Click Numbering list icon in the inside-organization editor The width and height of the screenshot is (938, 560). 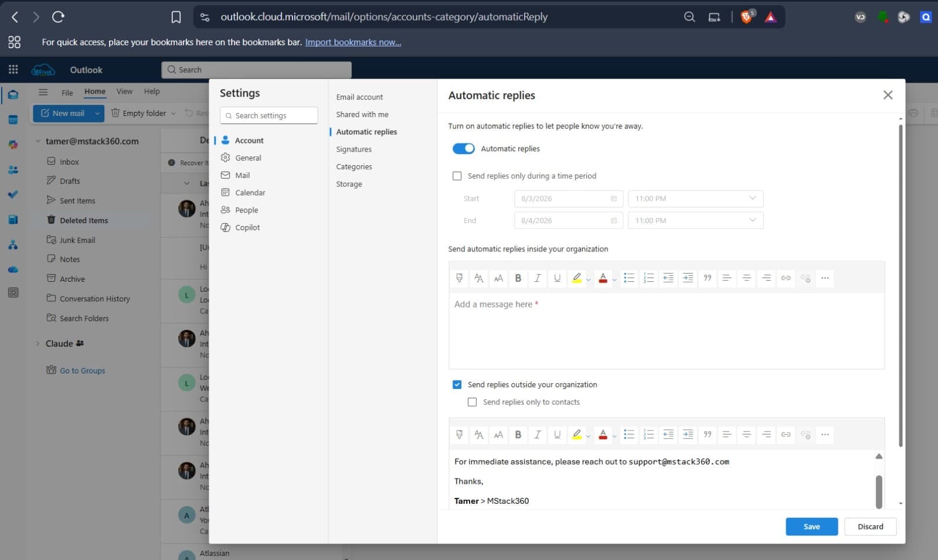[648, 278]
